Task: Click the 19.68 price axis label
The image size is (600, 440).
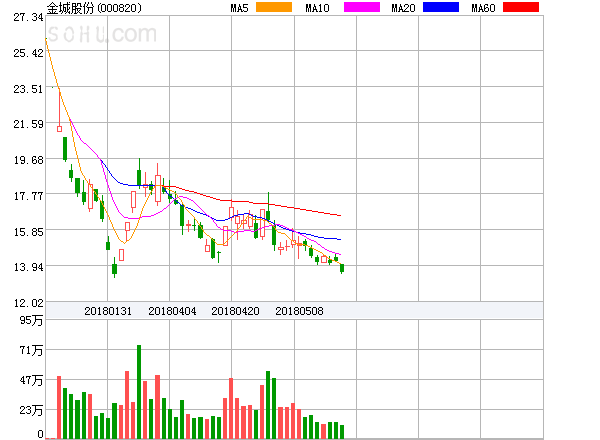Action: (28, 160)
